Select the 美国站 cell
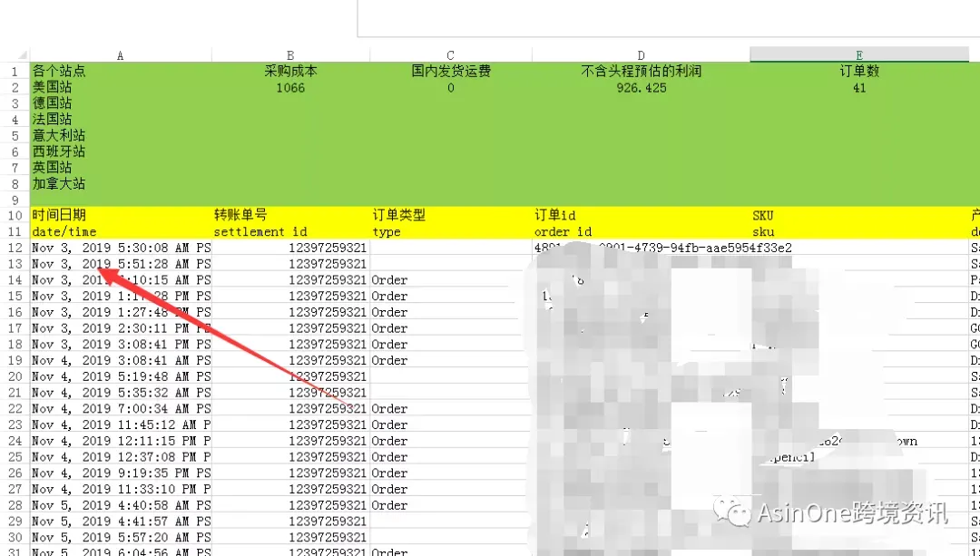Viewport: 980px width, 556px height. 121,87
